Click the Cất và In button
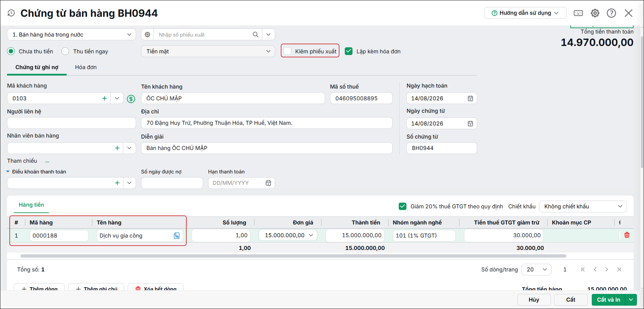Screen dimensions: 644x309 [x=608, y=300]
